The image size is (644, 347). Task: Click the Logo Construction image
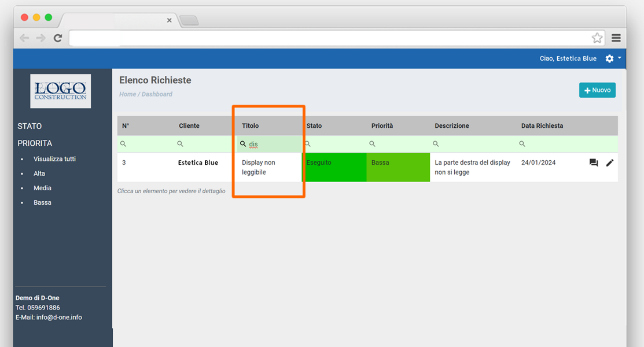click(x=61, y=91)
